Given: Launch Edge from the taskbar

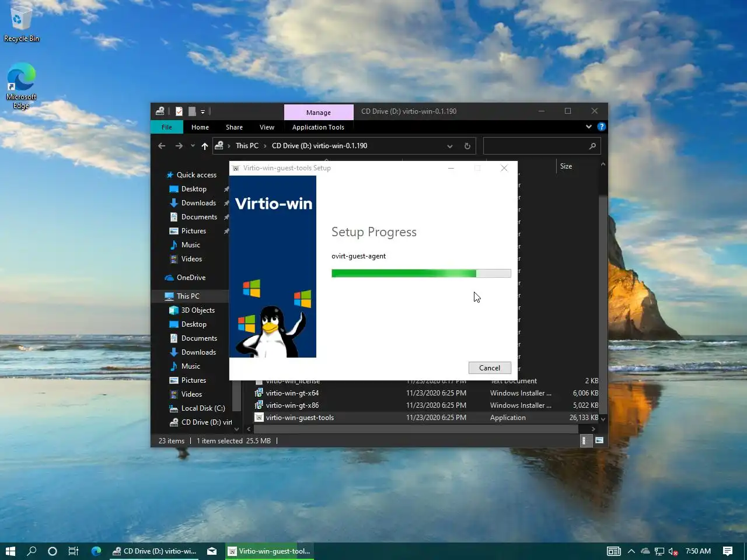Looking at the screenshot, I should (96, 551).
